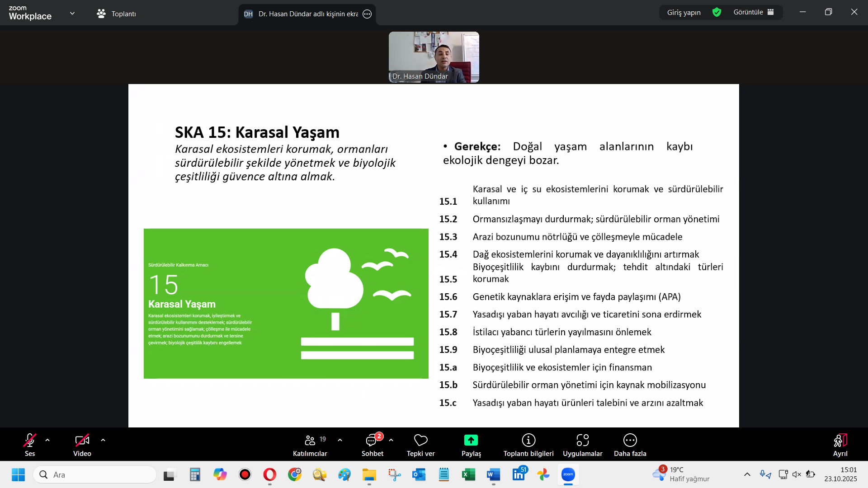Image resolution: width=868 pixels, height=488 pixels.
Task: Click the Tepki ver reactions heart icon
Action: (x=420, y=440)
